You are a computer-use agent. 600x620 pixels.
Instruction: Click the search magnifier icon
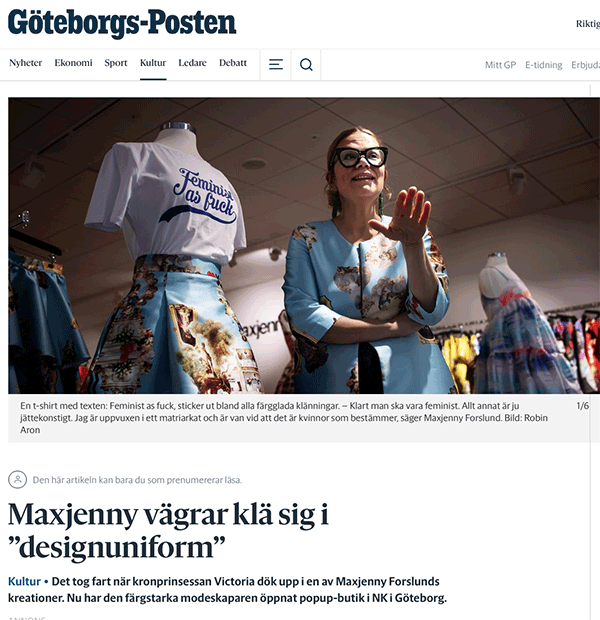(306, 64)
